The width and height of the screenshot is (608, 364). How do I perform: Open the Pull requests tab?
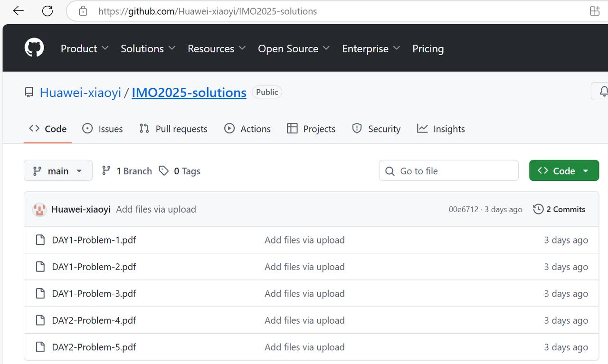pos(173,129)
